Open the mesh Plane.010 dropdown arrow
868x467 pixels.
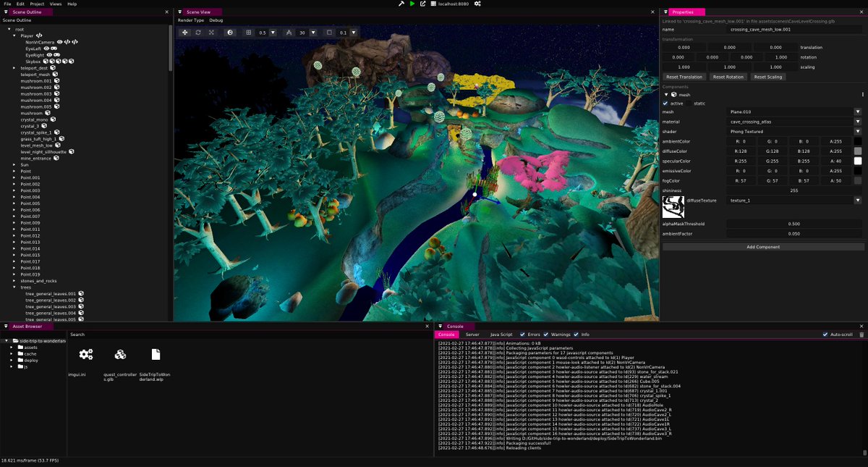click(858, 112)
